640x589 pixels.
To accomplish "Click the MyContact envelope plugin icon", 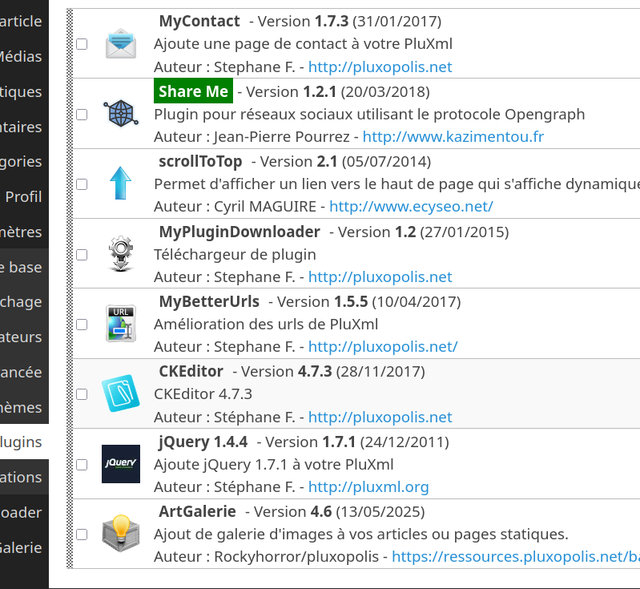I will 121,44.
